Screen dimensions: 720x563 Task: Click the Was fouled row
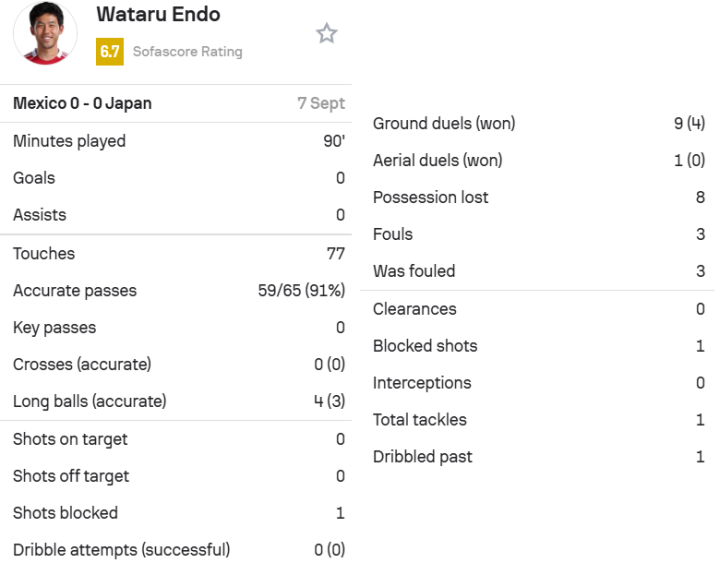click(538, 272)
